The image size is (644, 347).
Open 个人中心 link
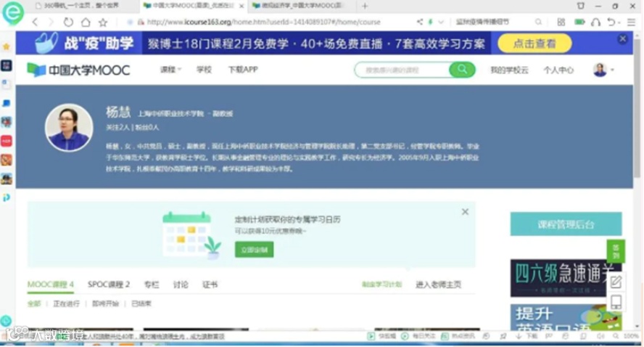coord(558,70)
